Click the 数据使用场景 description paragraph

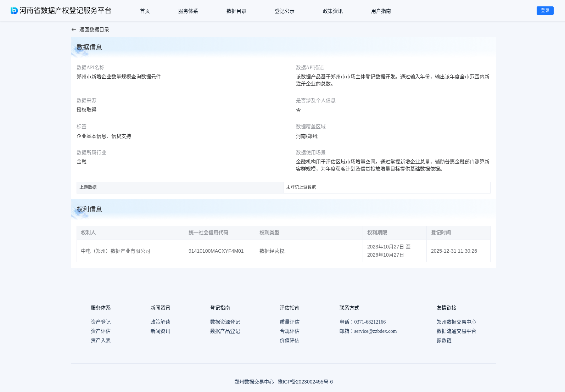393,165
